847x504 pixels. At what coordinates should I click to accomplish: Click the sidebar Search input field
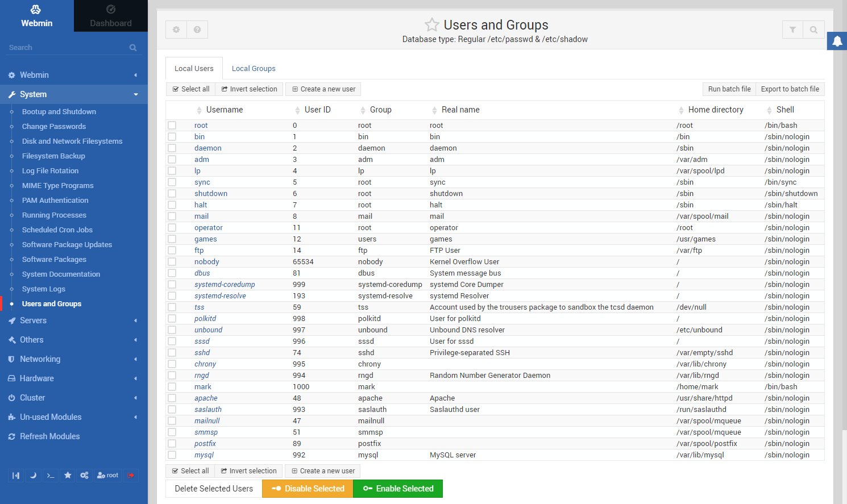click(67, 48)
